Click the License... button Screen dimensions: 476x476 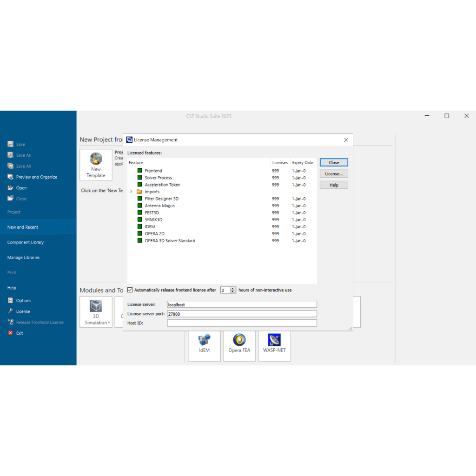(x=334, y=174)
